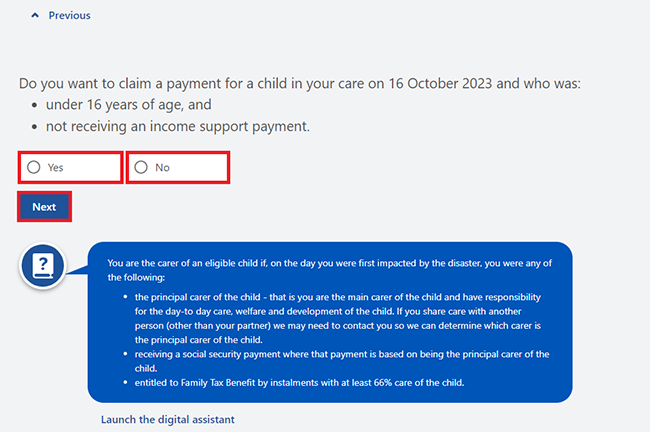
Task: Click the blue help information bubble
Action: (330, 322)
